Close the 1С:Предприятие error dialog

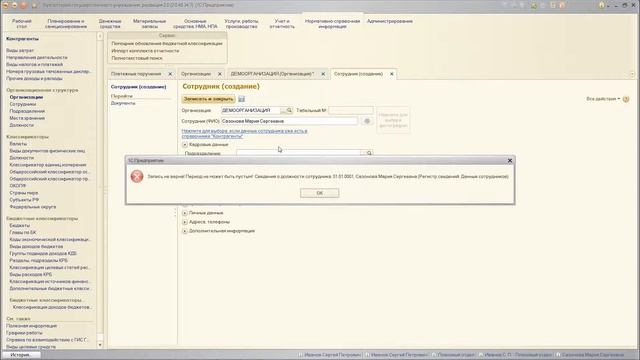[510, 160]
